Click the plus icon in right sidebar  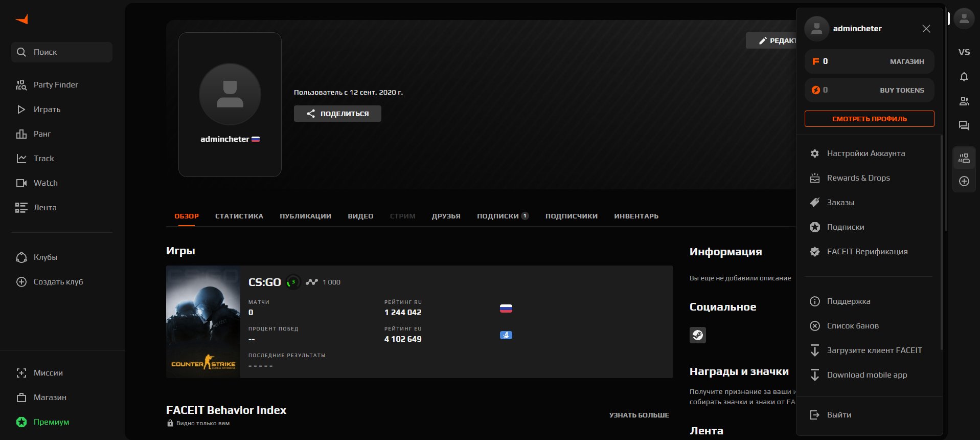click(x=964, y=181)
